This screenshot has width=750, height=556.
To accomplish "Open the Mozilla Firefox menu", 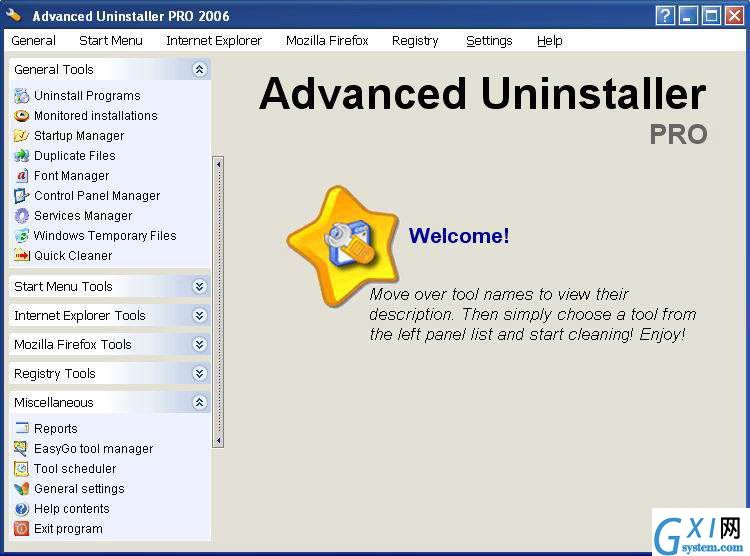I will point(327,41).
